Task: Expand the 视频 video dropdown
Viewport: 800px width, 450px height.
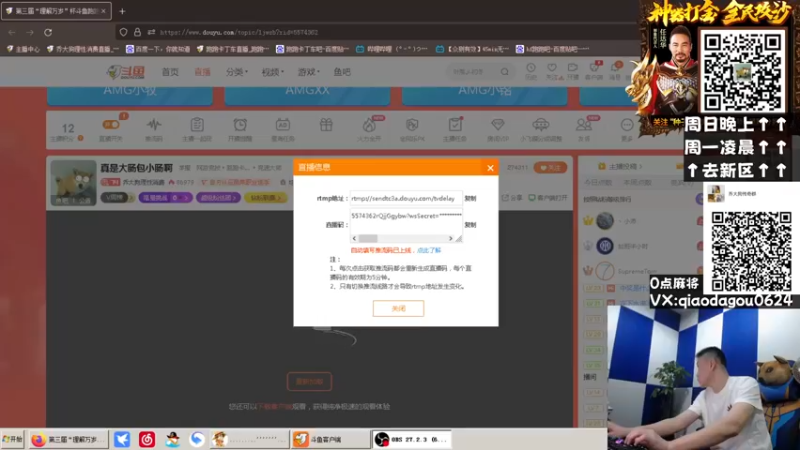Action: coord(272,72)
